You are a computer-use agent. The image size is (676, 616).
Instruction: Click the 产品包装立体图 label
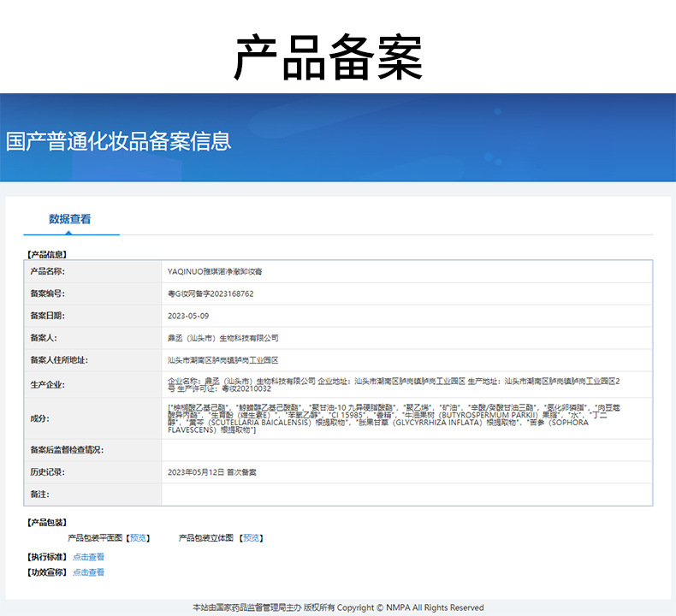point(206,538)
